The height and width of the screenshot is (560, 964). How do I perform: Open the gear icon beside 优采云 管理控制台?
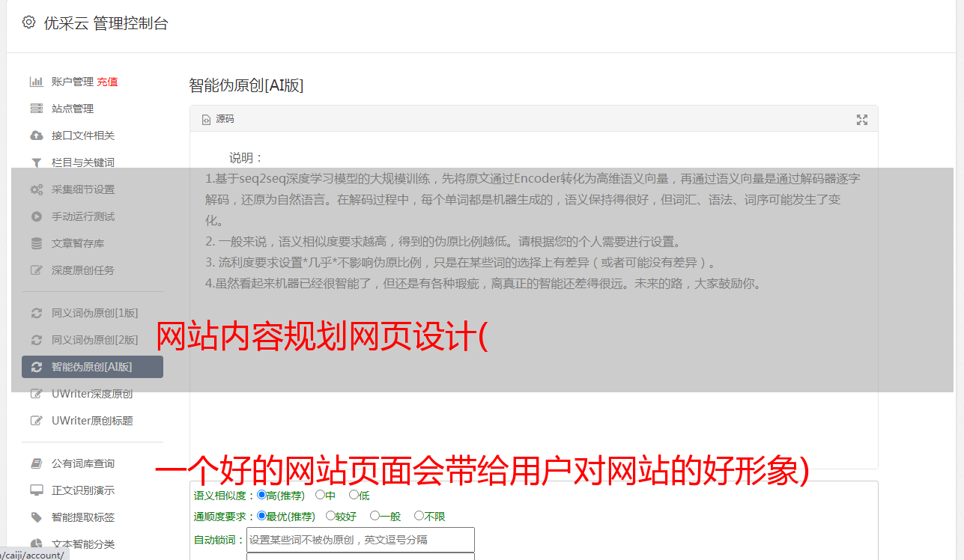coord(28,22)
